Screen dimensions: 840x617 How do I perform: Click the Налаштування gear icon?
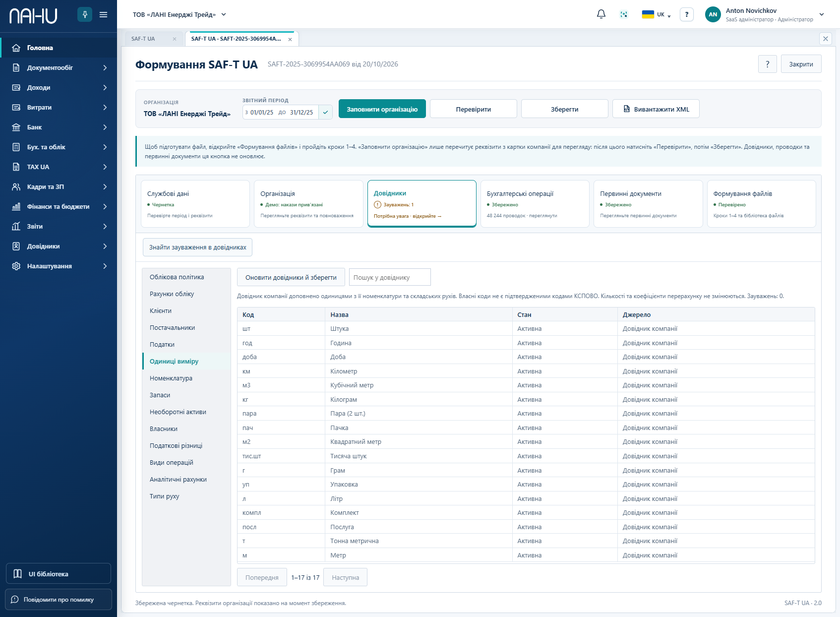(16, 266)
